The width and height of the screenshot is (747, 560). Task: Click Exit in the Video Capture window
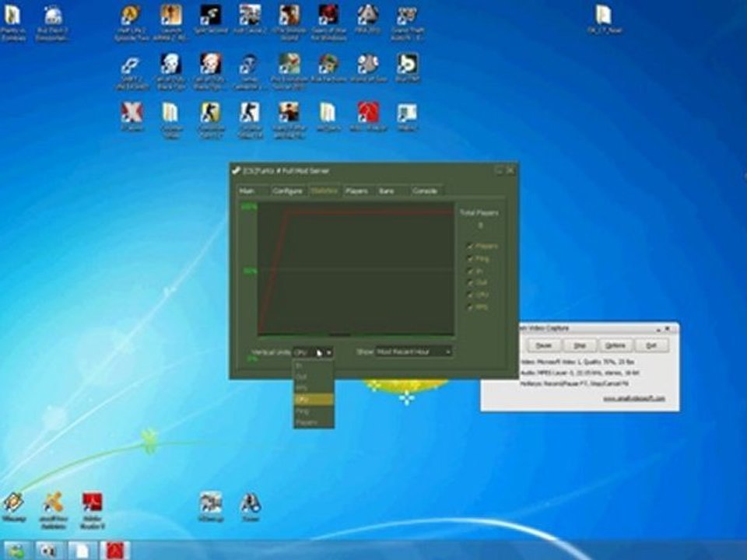(x=652, y=345)
